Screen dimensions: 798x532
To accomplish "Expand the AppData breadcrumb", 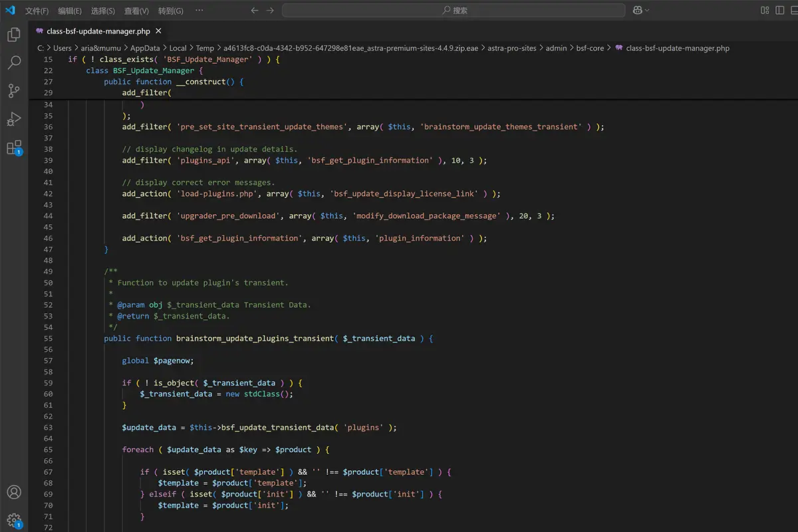I will tap(146, 48).
